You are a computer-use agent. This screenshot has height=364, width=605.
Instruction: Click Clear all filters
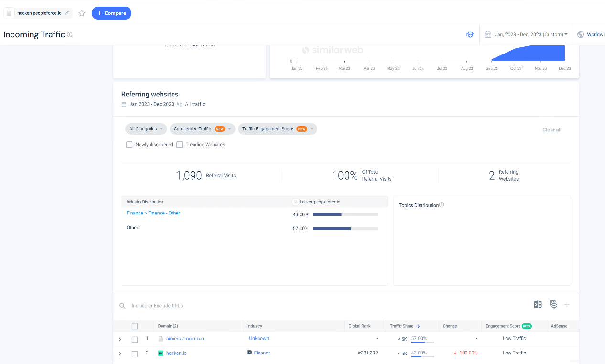pos(551,130)
